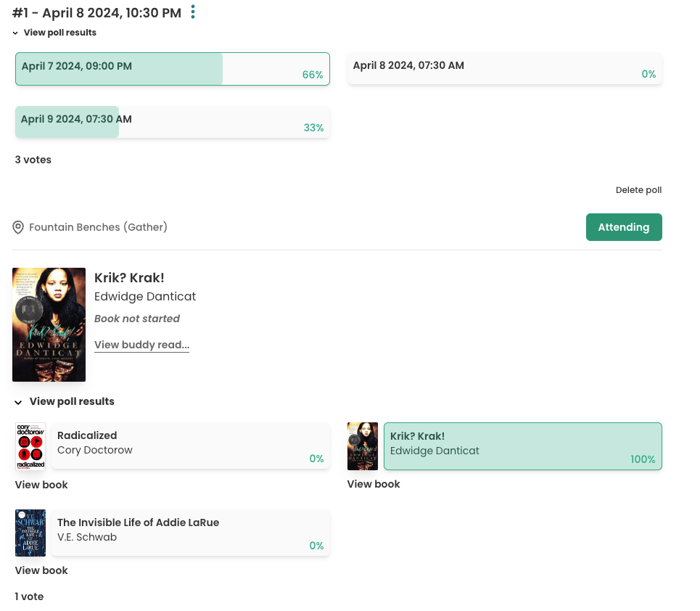
Task: Click the Addie LaRue cover thumbnail
Action: point(30,533)
